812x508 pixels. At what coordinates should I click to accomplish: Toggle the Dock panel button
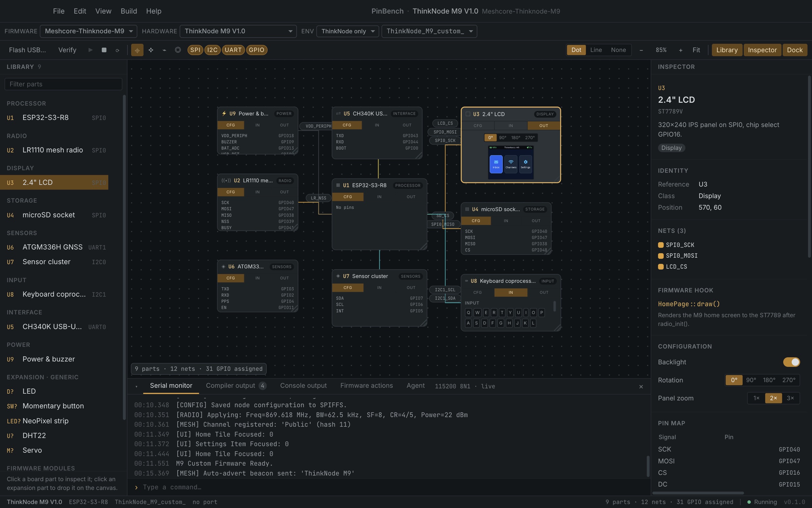coord(794,50)
